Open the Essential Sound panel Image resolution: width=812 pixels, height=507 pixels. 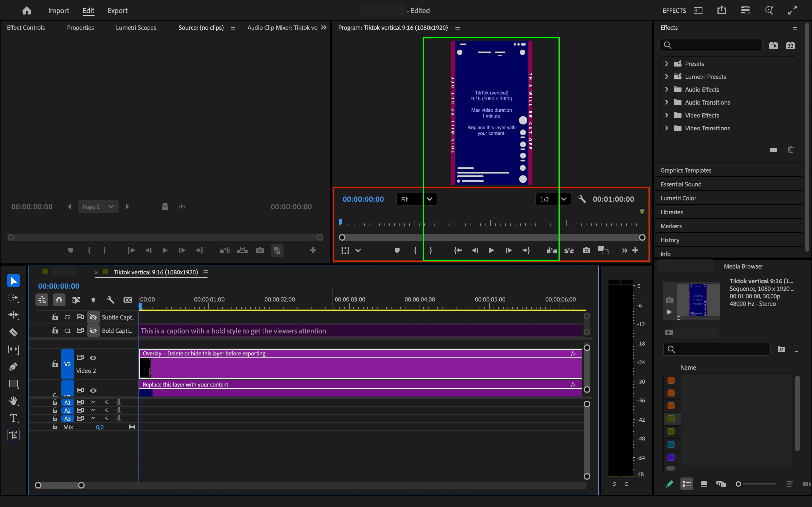[x=681, y=184]
